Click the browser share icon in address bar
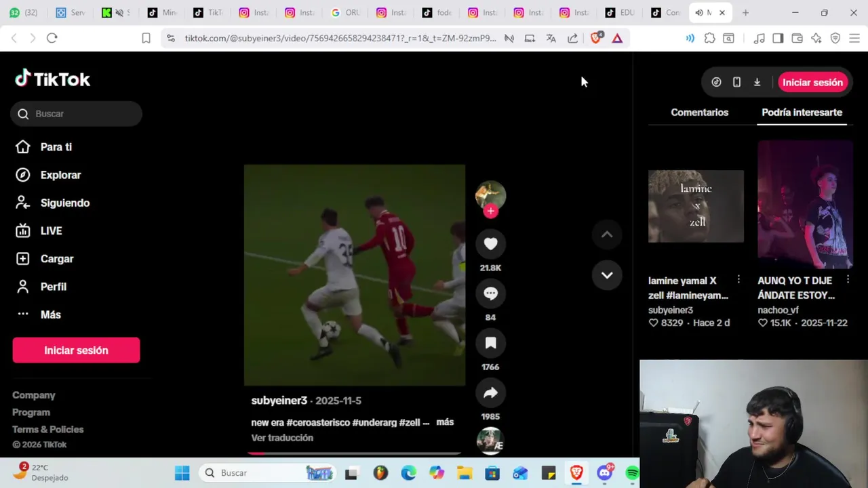This screenshot has height=488, width=868. [x=573, y=39]
